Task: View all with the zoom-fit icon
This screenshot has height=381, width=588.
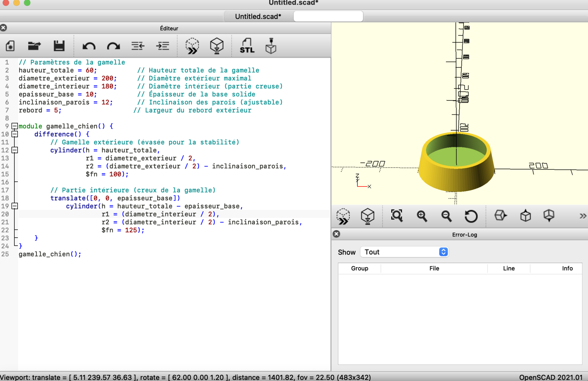Action: pyautogui.click(x=397, y=216)
